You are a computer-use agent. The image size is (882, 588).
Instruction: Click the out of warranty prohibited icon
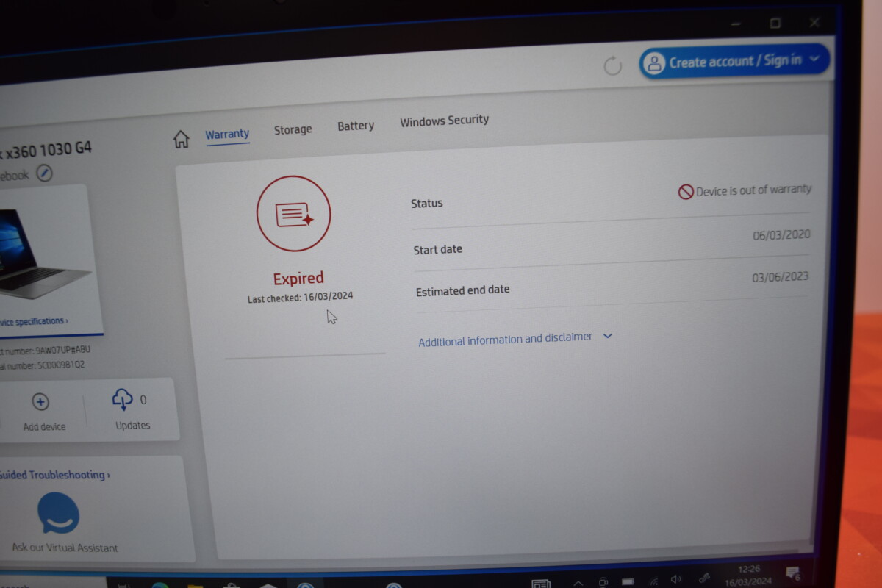click(x=686, y=192)
